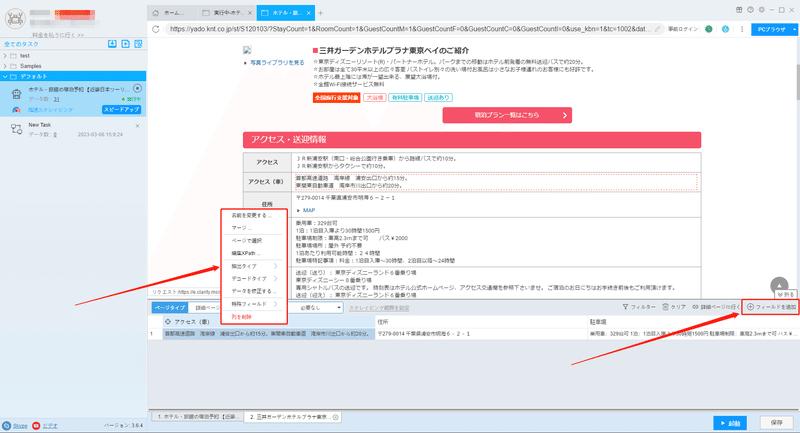Screen dimensions: 800x433
Task: Click the blue circle icon near URL bar
Action: click(725, 29)
